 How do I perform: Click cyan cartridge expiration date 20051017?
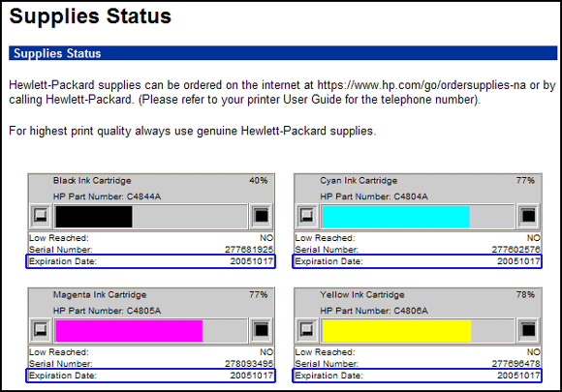pyautogui.click(x=518, y=261)
